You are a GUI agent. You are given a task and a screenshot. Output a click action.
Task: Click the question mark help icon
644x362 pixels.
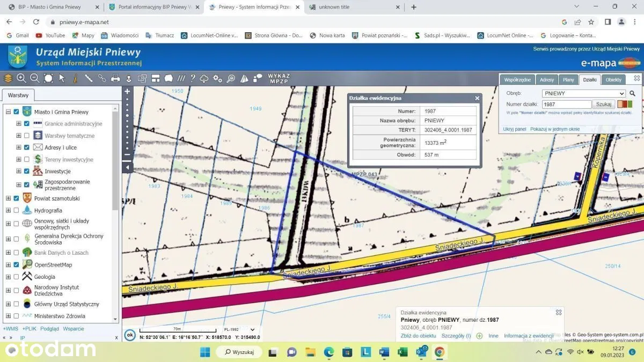pos(193,78)
